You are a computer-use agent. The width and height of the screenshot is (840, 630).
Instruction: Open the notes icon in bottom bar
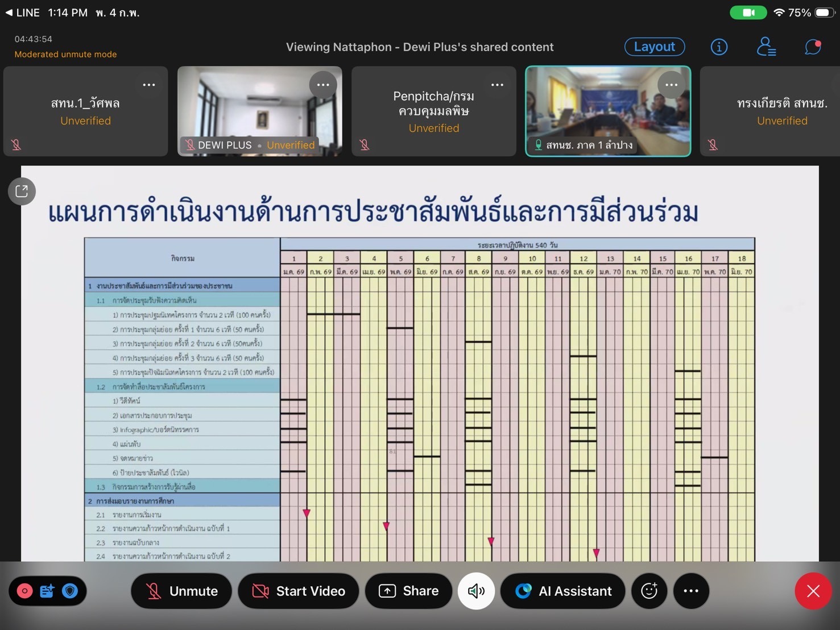coord(47,591)
